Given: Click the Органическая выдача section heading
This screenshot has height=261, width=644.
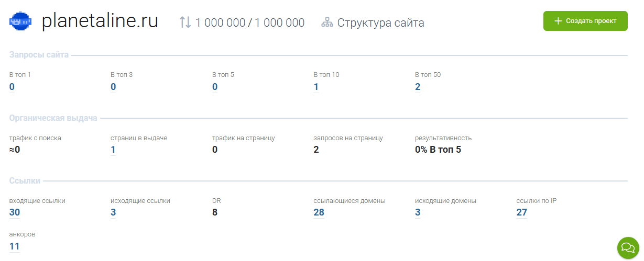Looking at the screenshot, I should point(53,118).
